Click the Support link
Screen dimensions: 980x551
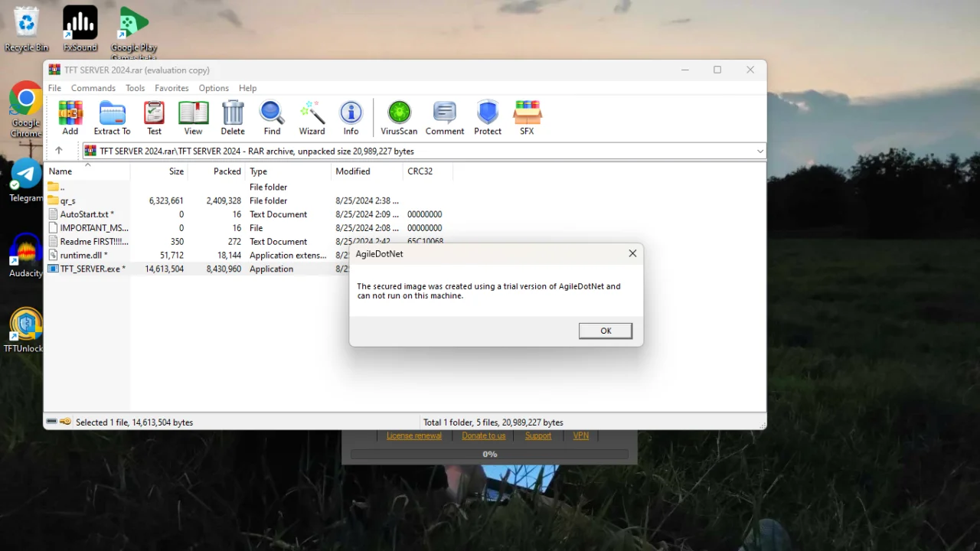[538, 435]
